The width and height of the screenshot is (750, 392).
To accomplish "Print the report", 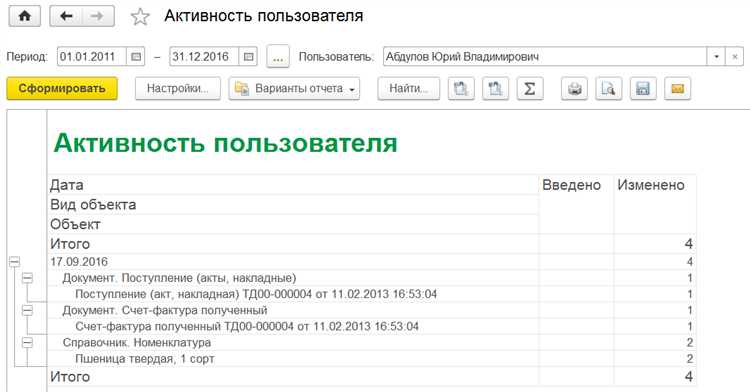I will (x=574, y=88).
